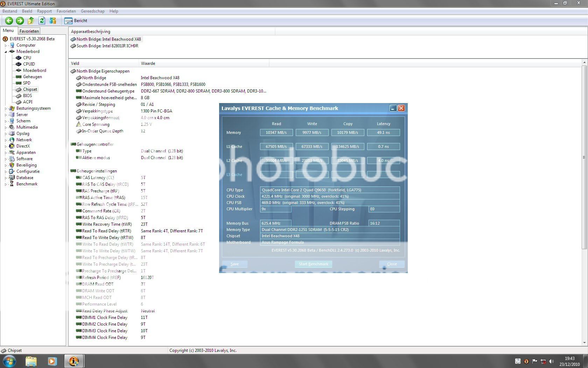Click the Veld column header
Screen dimensions: 588x368
(x=104, y=63)
